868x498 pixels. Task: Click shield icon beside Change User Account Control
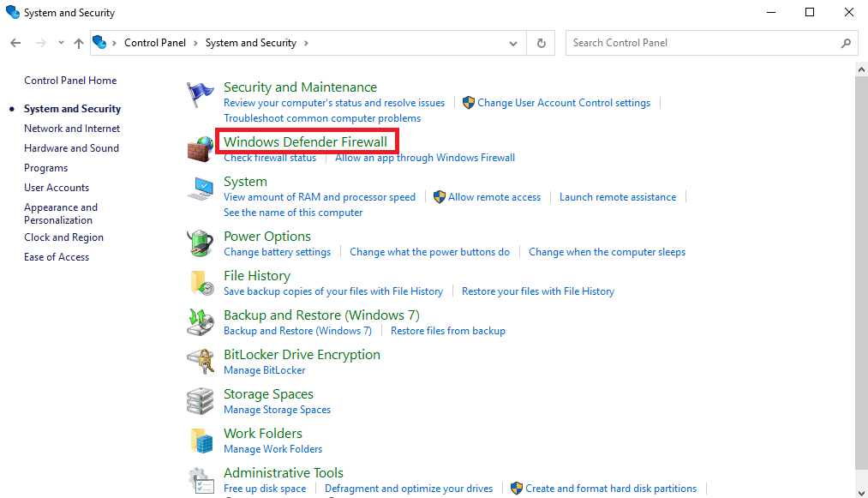pyautogui.click(x=469, y=103)
